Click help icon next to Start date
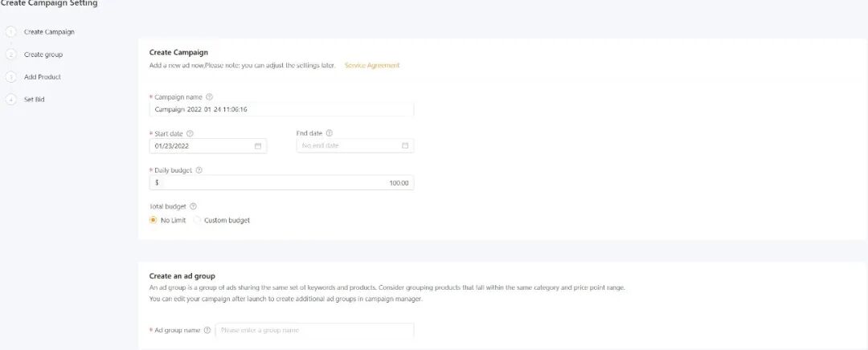This screenshot has height=350, width=868. 190,133
